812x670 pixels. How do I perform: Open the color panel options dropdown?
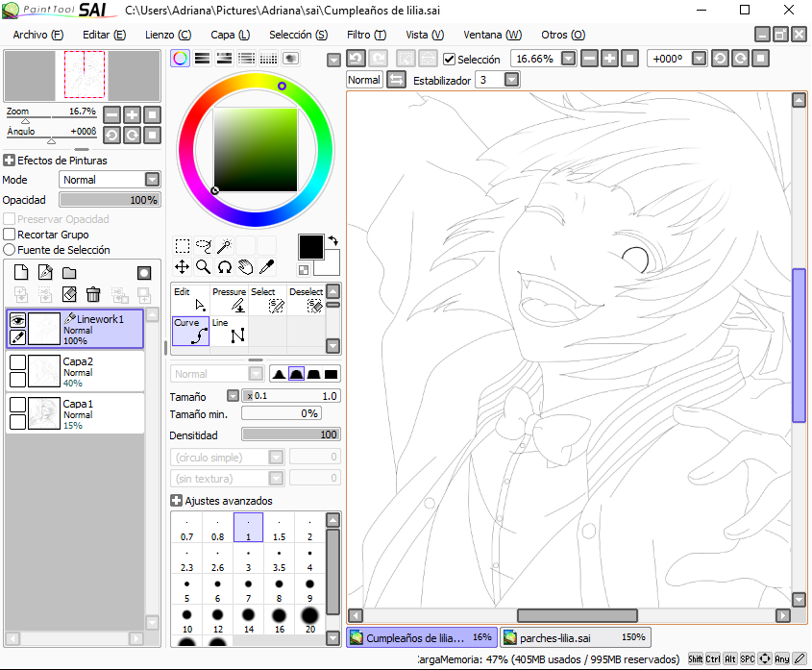(333, 61)
